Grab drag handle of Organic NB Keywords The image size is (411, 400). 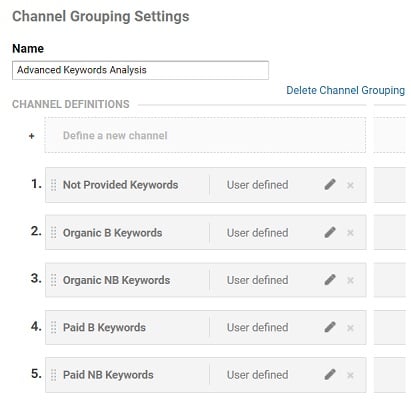pyautogui.click(x=53, y=280)
